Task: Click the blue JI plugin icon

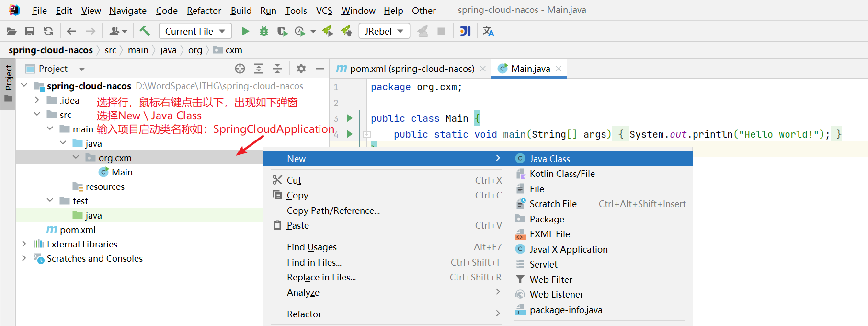Action: [465, 31]
